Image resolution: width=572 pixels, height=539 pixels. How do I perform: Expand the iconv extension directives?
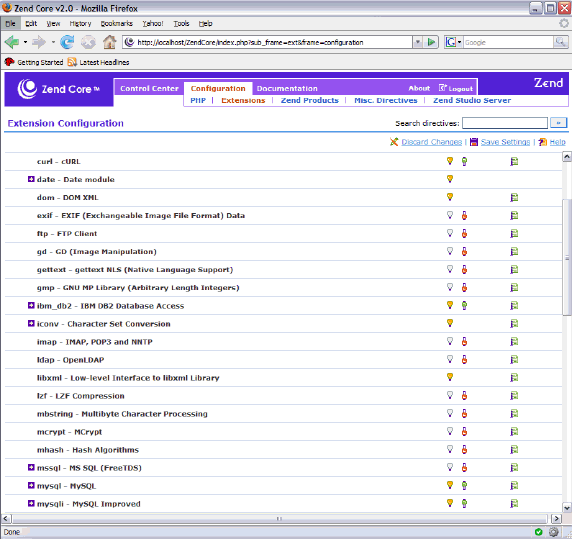point(31,323)
